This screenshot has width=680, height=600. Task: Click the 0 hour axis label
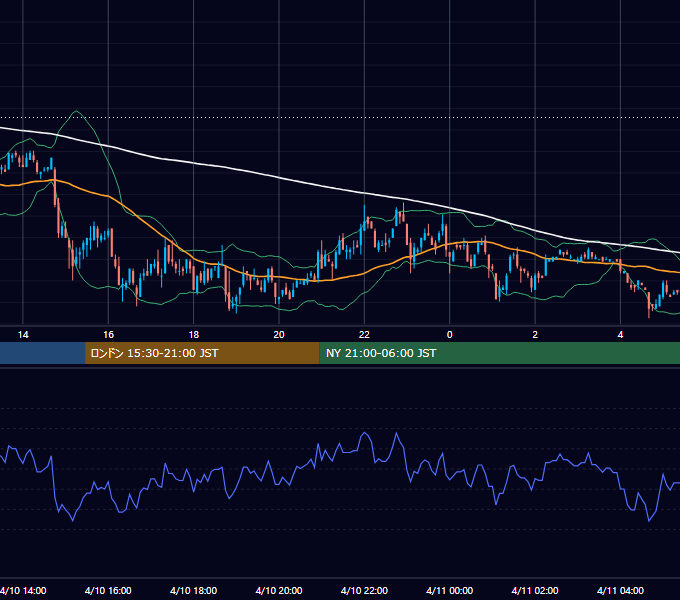coord(450,335)
